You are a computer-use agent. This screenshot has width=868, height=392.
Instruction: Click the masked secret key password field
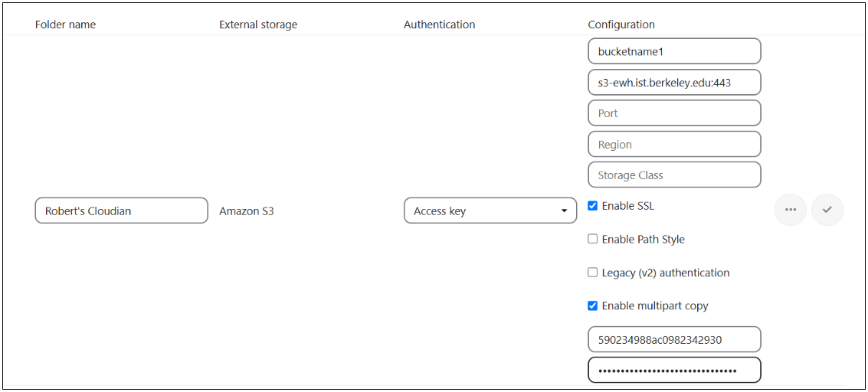coord(674,370)
